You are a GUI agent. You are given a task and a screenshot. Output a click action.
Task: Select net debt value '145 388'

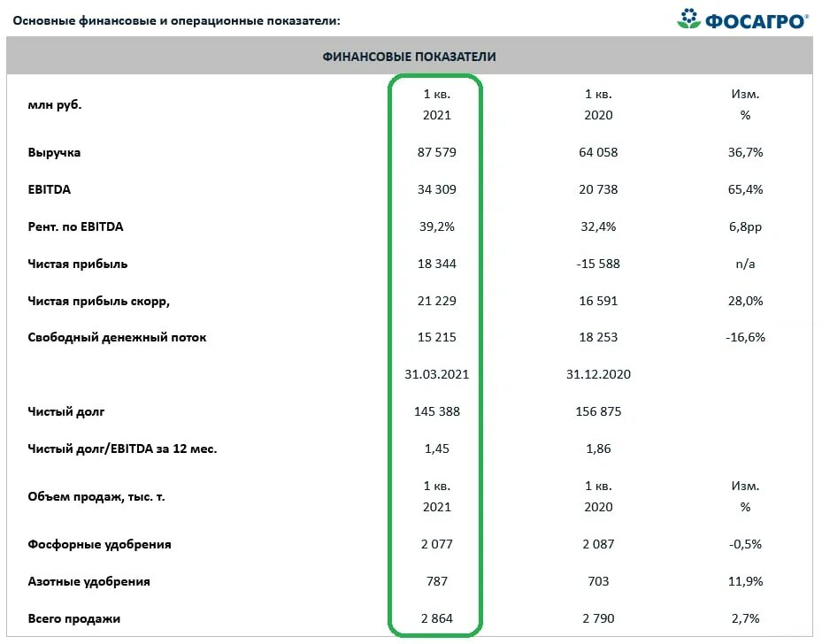point(437,412)
